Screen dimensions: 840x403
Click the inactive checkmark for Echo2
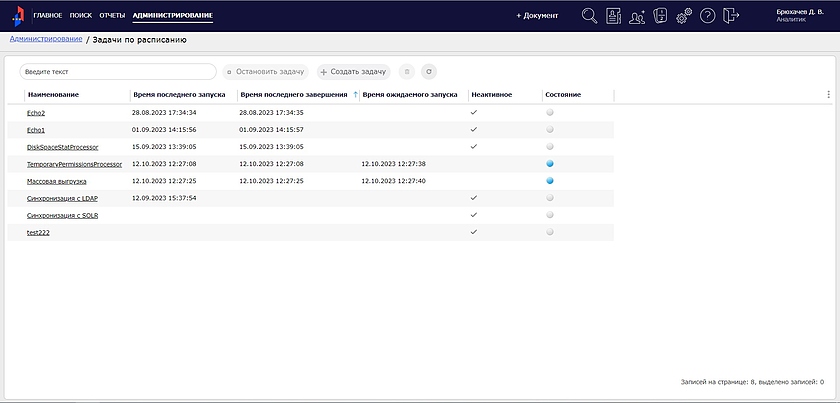point(474,112)
